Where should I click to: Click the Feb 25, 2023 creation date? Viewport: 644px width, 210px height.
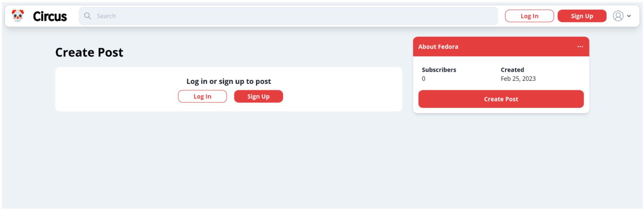518,79
